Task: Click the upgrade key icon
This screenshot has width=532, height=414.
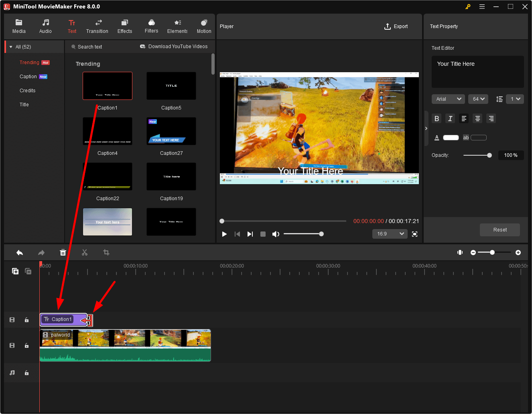Action: pyautogui.click(x=468, y=6)
